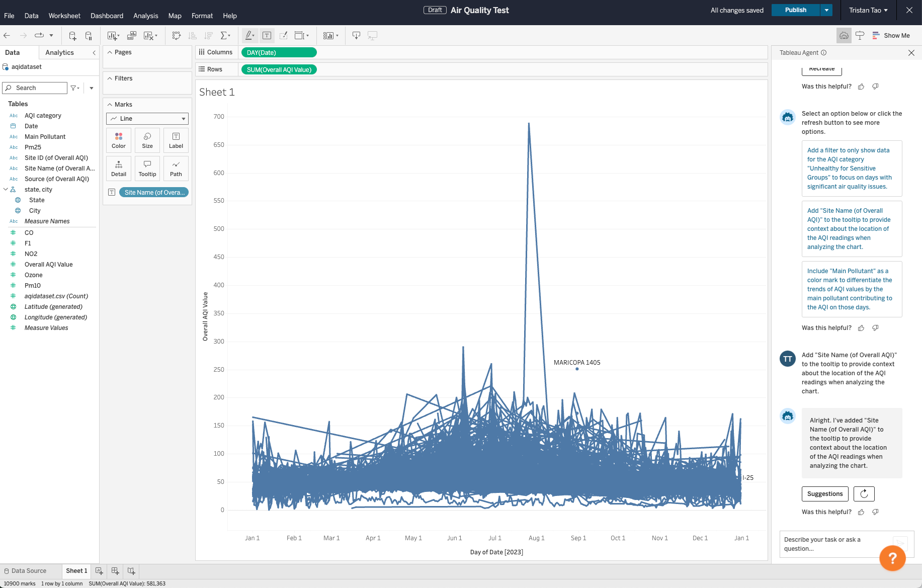
Task: Open the Format menu
Action: [202, 16]
